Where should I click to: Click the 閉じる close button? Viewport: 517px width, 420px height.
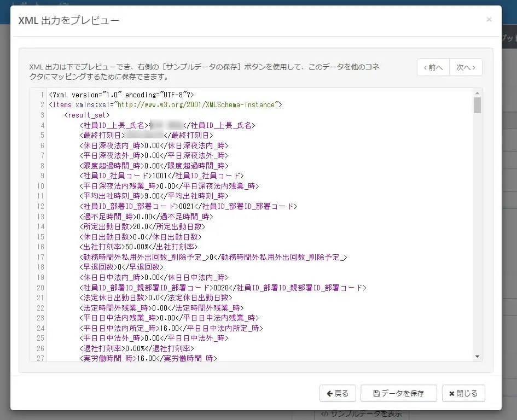point(463,393)
